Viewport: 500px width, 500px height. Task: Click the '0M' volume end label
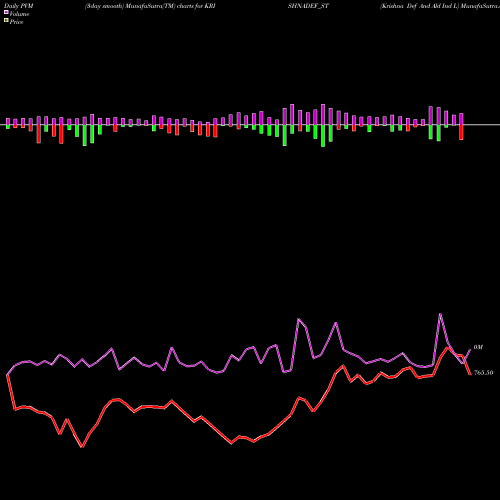478,347
